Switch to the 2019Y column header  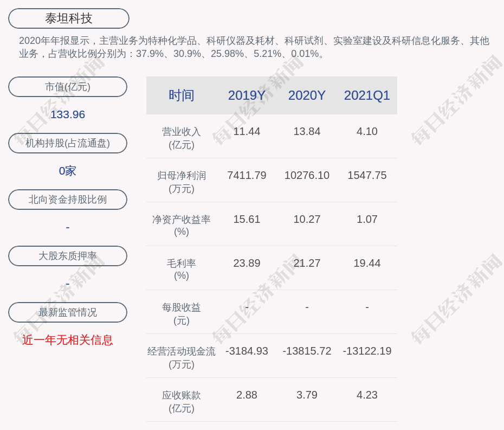(x=247, y=95)
